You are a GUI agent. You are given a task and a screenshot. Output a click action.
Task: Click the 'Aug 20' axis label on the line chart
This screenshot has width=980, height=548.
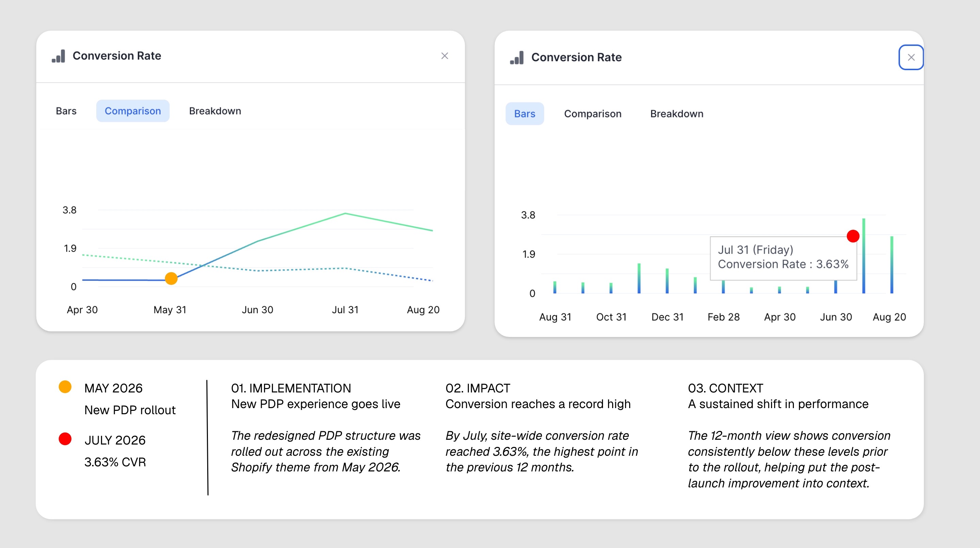pyautogui.click(x=423, y=310)
